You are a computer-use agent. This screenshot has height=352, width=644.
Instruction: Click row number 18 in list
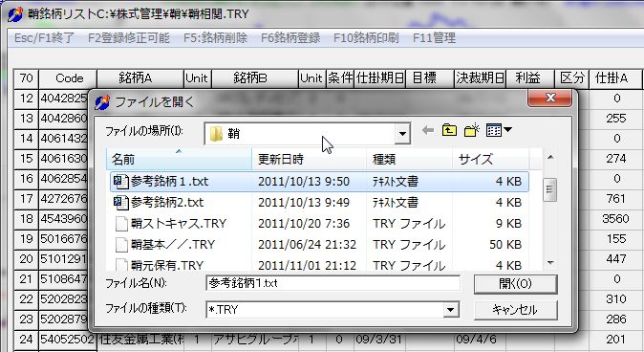point(27,219)
